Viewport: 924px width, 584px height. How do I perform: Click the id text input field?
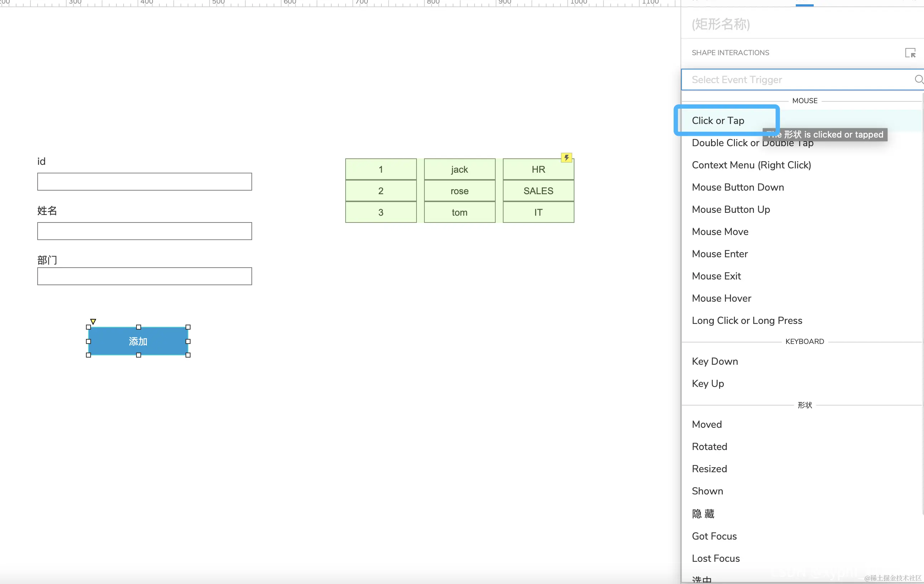click(x=144, y=182)
